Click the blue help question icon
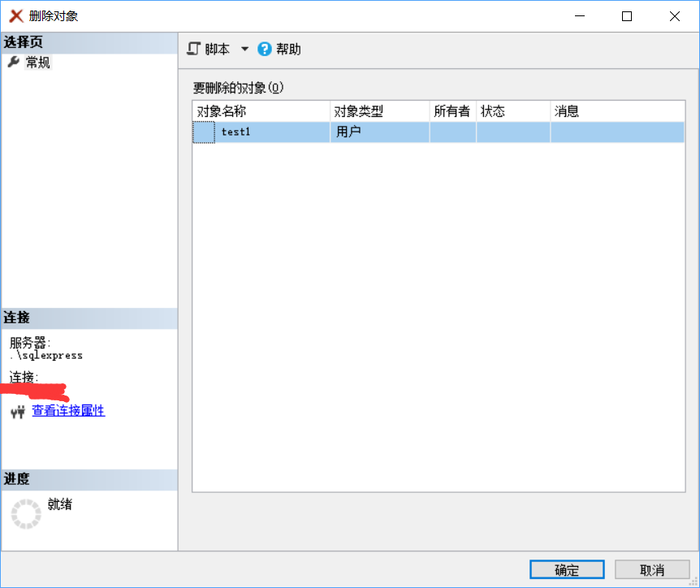 click(264, 49)
